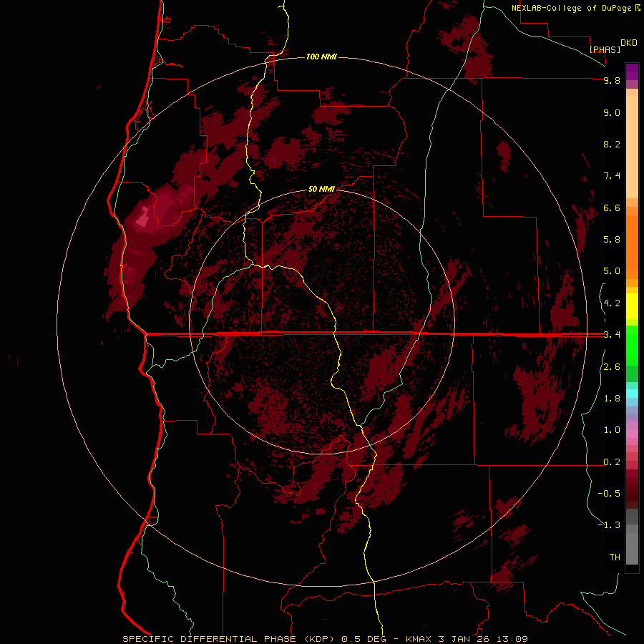The height and width of the screenshot is (644, 644).
Task: Click the 7.4 value on the color scale
Action: (x=612, y=176)
